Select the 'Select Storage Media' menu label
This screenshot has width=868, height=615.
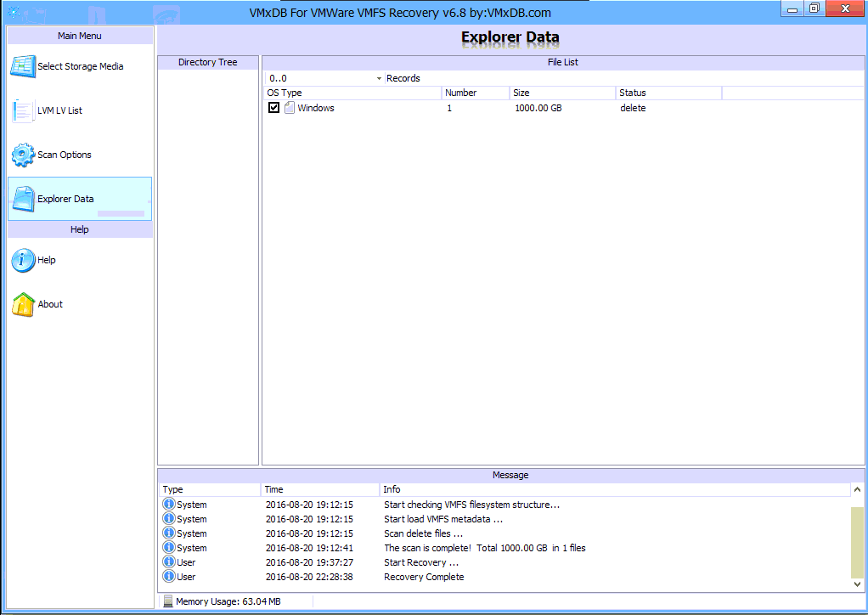(81, 66)
